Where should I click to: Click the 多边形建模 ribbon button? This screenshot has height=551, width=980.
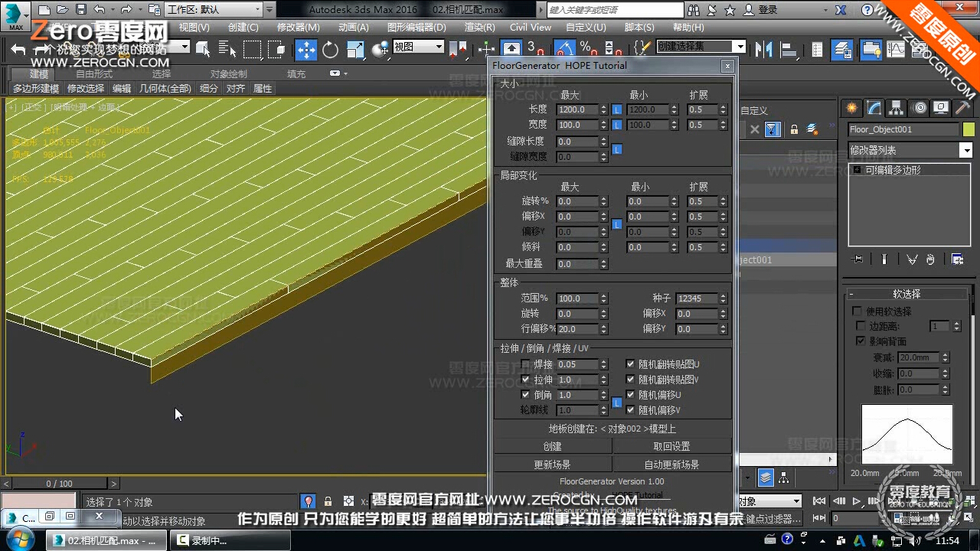[x=36, y=89]
